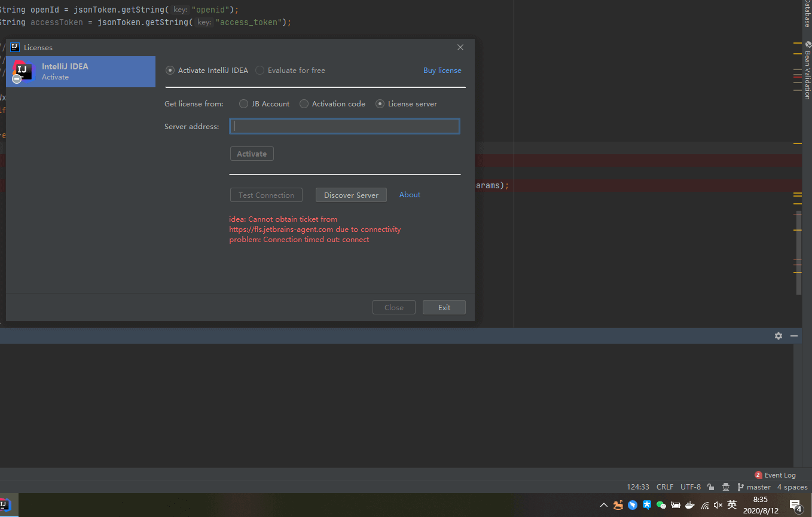The width and height of the screenshot is (812, 517).
Task: Choose Activation code license source
Action: tap(304, 104)
